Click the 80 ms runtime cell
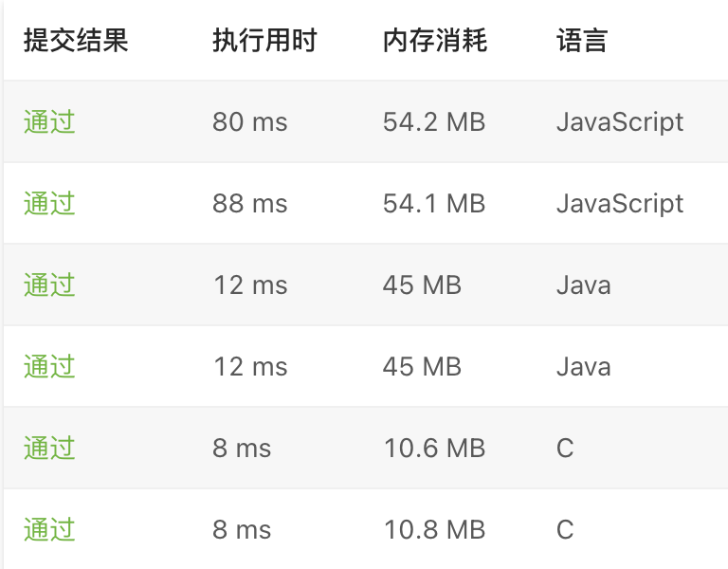The image size is (728, 569). click(250, 122)
